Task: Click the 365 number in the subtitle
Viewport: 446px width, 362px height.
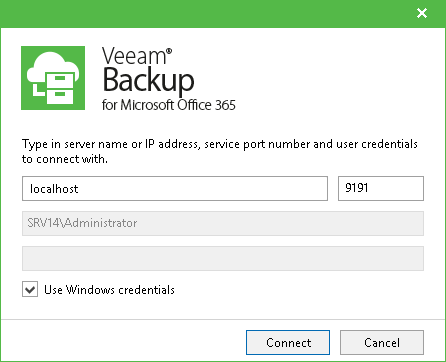Action: point(225,105)
